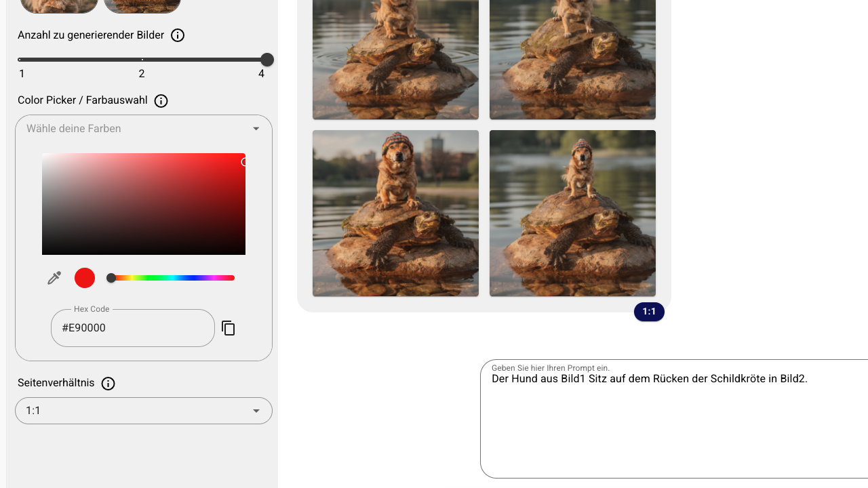Open bottom-right generated image with lake background

[x=572, y=213]
